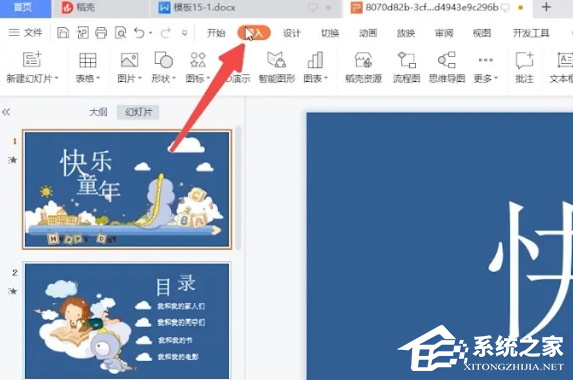Switch to the 设计 ribbon tab

coord(292,33)
